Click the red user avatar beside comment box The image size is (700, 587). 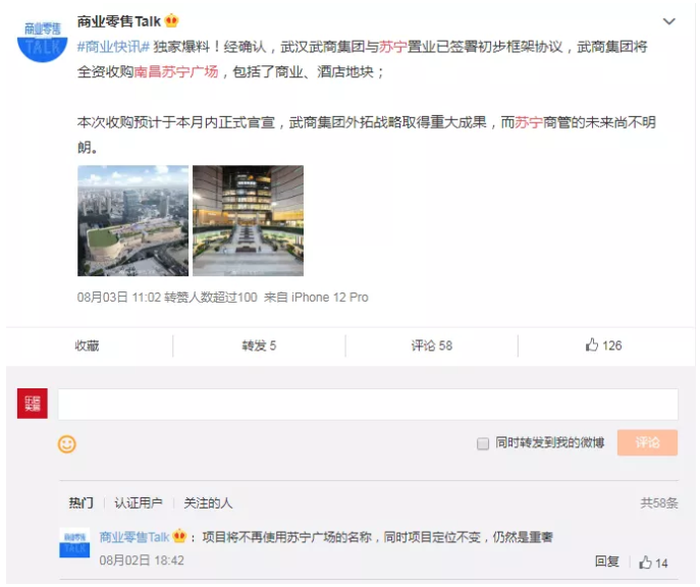pos(32,403)
